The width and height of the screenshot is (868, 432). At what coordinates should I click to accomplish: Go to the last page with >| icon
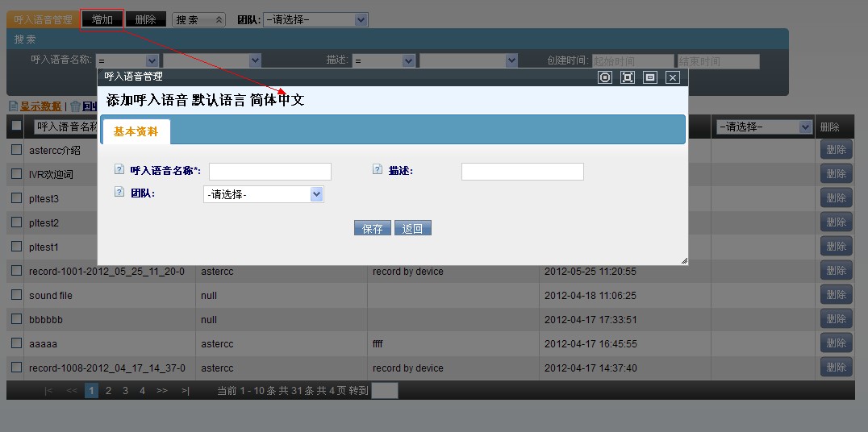tap(185, 391)
